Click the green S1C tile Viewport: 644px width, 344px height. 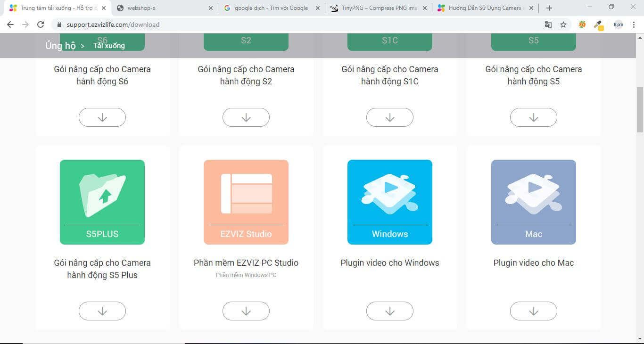(390, 41)
